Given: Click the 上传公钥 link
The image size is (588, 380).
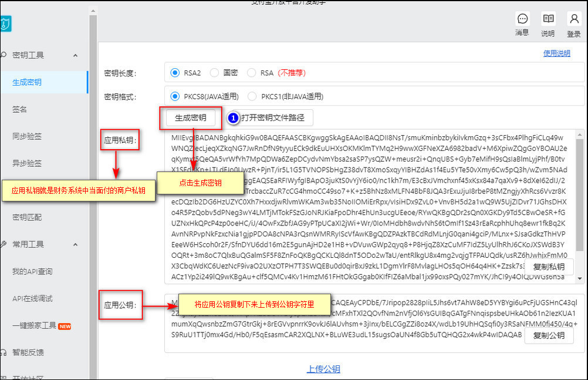Looking at the screenshot, I should click(x=323, y=369).
